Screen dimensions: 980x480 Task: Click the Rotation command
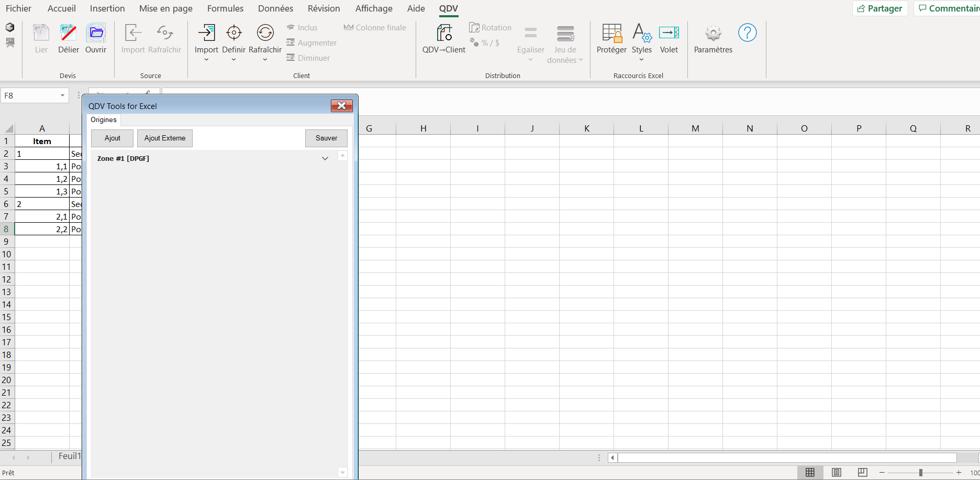pos(491,28)
